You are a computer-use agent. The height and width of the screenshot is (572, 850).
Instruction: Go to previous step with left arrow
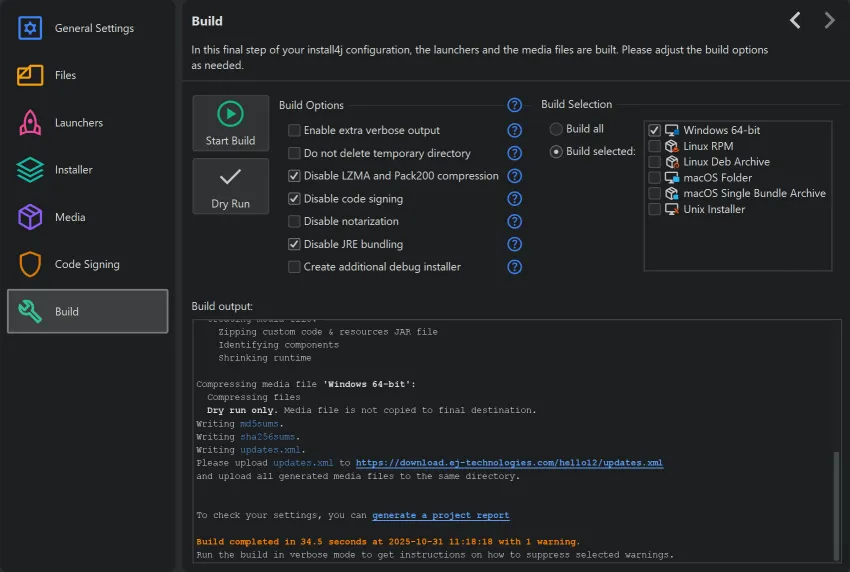pos(795,21)
